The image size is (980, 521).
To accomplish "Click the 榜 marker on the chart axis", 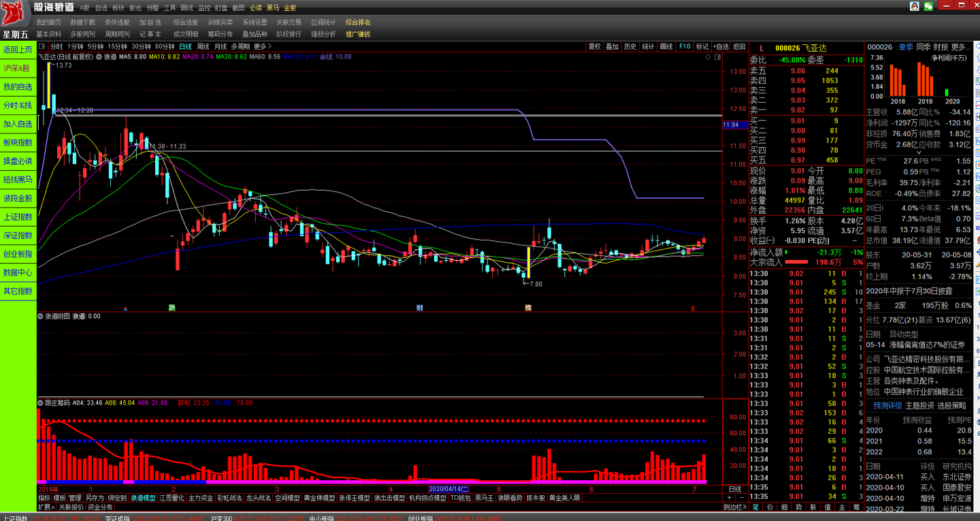I will pyautogui.click(x=527, y=308).
